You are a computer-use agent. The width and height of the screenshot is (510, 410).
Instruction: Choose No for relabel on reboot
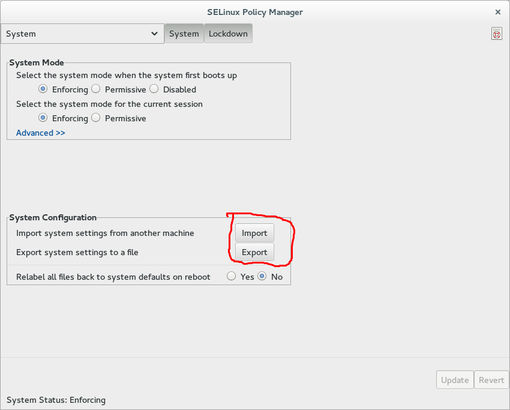[x=262, y=276]
